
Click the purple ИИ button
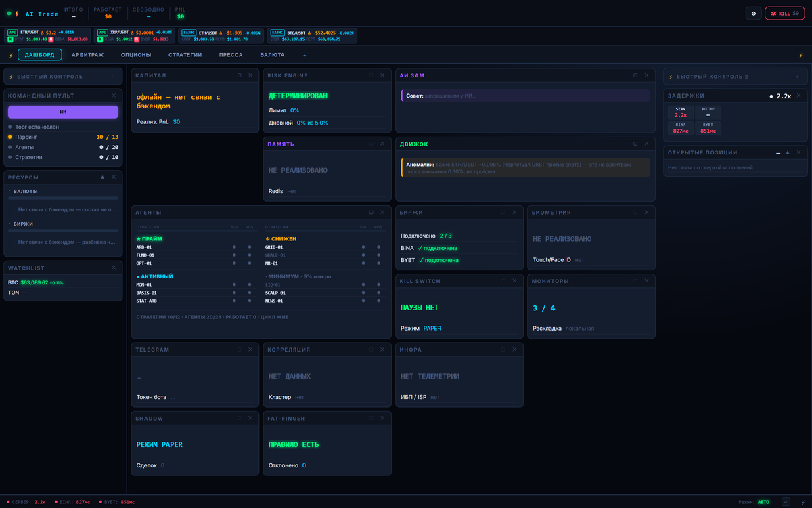[x=63, y=112]
